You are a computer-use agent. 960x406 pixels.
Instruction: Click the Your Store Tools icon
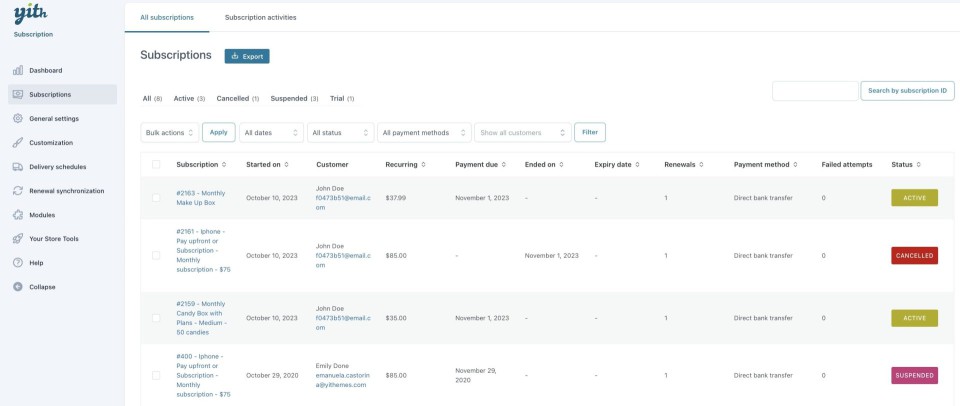18,239
